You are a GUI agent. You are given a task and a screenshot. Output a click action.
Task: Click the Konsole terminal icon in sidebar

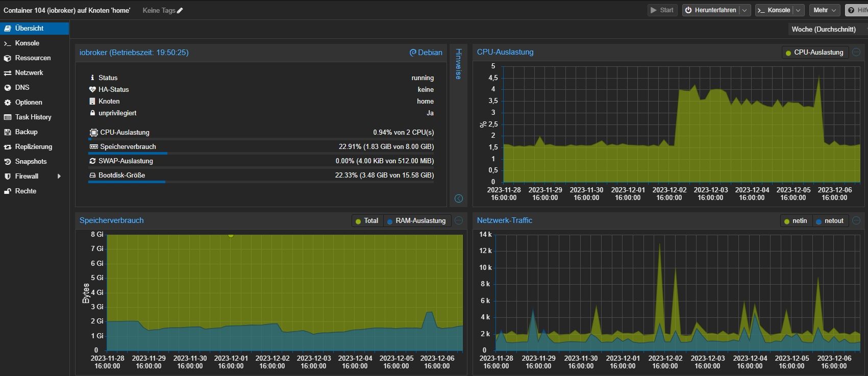8,43
